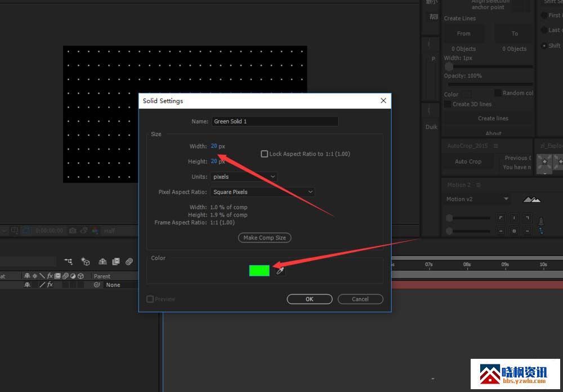Toggle the layer's fx effects switch
The image size is (563, 392).
[50, 285]
